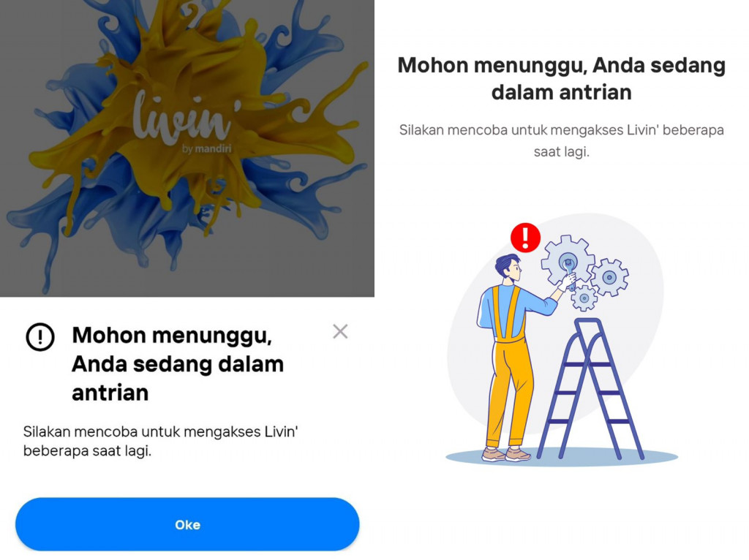Select the bold sheet title "Mohon menunggu, Anda sedang dalam antrian"

[x=178, y=364]
